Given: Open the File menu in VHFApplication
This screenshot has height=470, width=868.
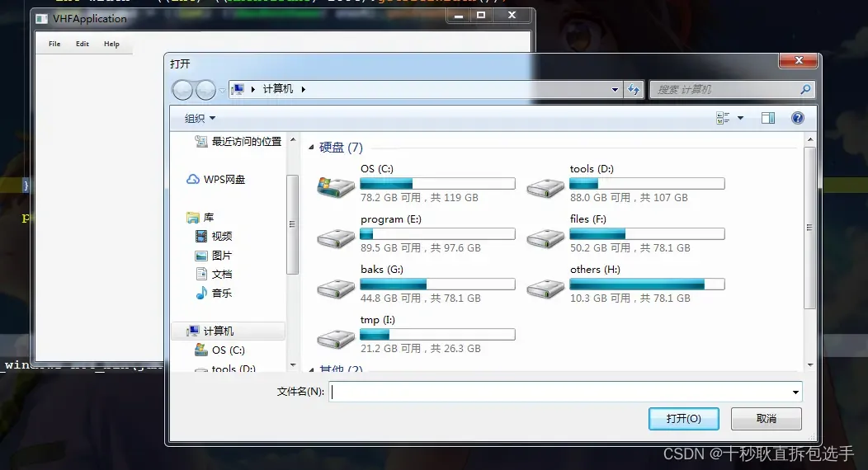Looking at the screenshot, I should pos(54,44).
